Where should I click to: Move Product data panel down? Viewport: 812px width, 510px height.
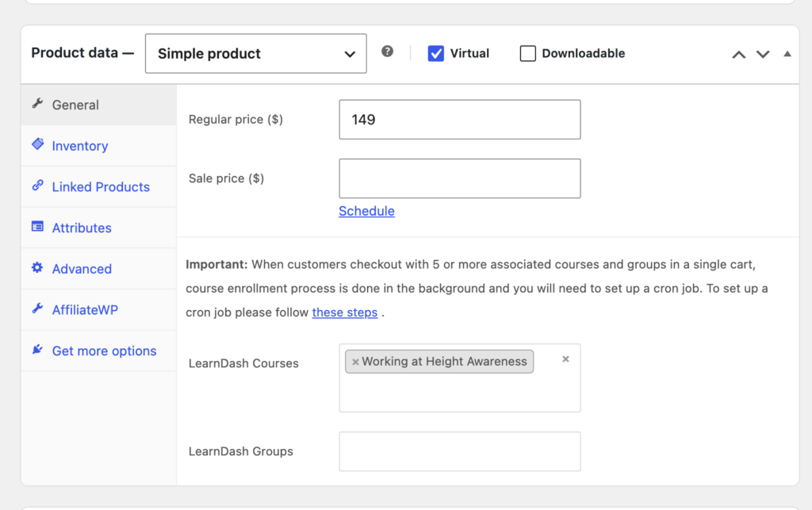point(763,55)
